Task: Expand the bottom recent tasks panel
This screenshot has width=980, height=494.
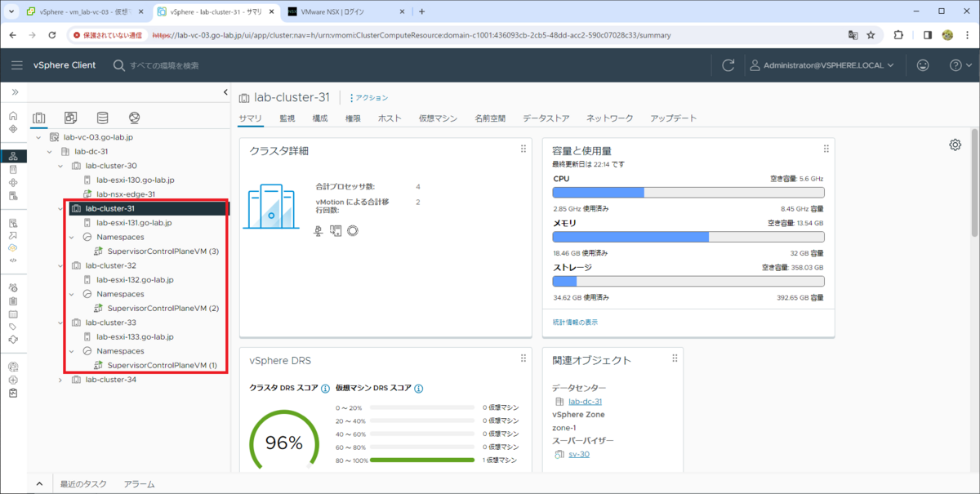Action: pyautogui.click(x=39, y=484)
